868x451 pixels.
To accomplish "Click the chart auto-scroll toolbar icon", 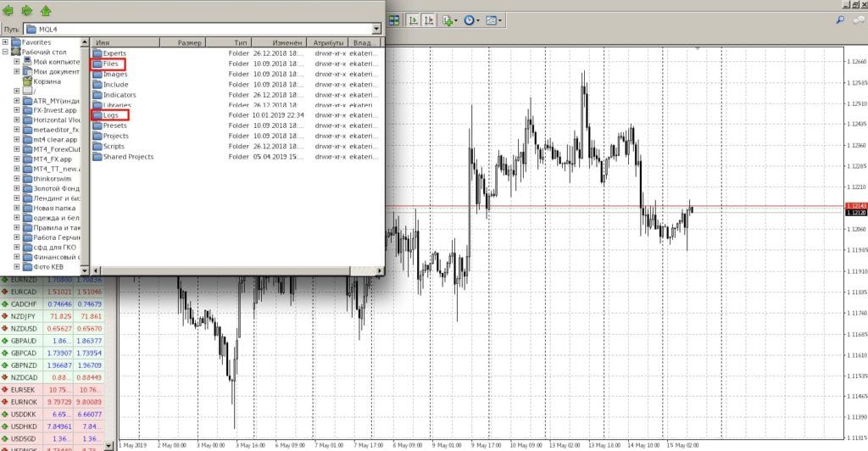I will pyautogui.click(x=411, y=19).
